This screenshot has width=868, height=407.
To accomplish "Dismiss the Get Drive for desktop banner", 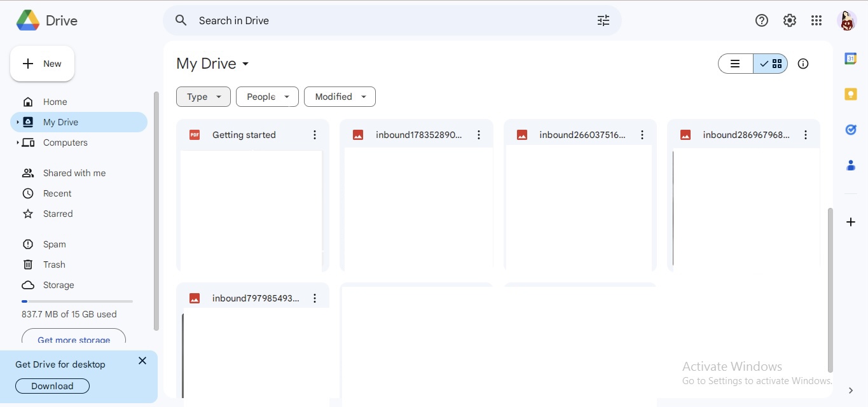I will click(x=142, y=361).
